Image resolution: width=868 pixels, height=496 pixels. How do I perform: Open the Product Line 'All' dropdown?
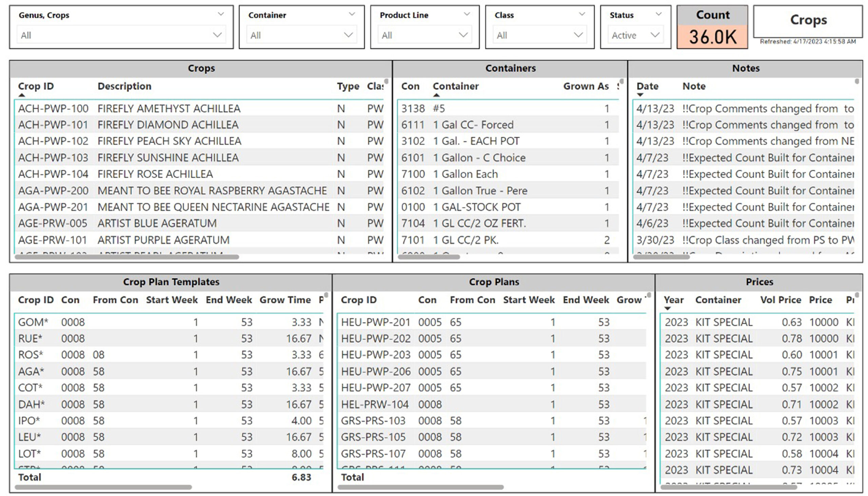click(425, 35)
